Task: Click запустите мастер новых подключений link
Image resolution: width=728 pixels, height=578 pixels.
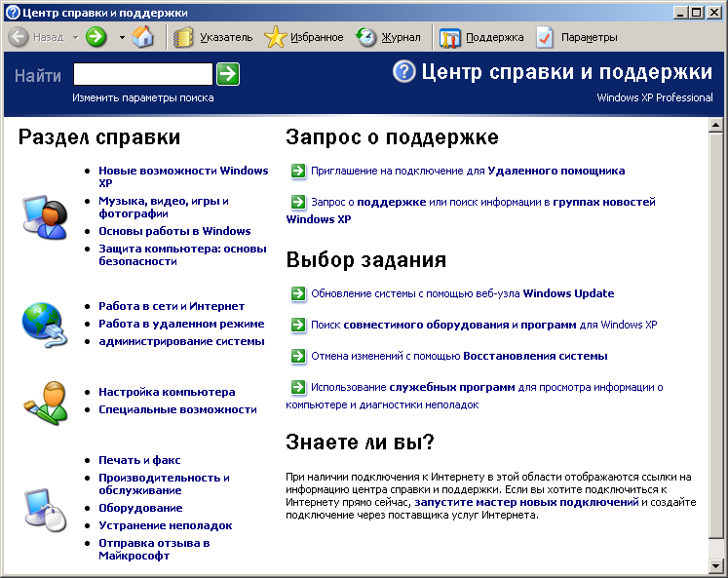Action: point(526,502)
